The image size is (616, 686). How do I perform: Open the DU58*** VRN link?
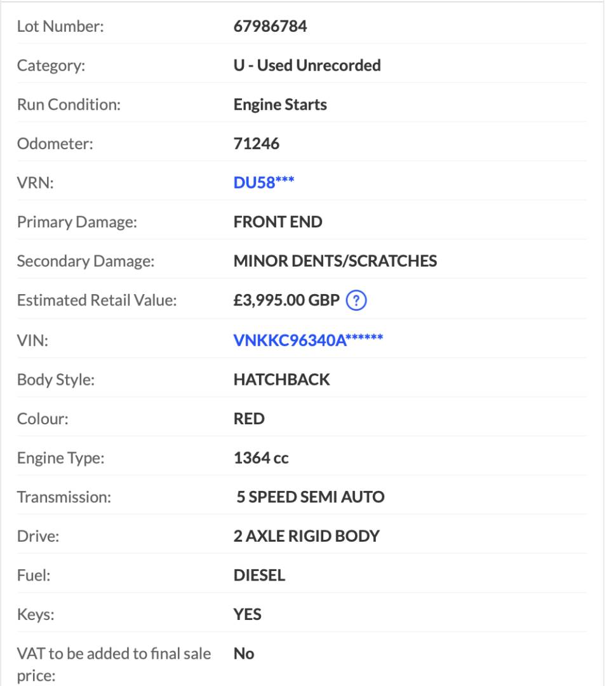[x=264, y=183]
